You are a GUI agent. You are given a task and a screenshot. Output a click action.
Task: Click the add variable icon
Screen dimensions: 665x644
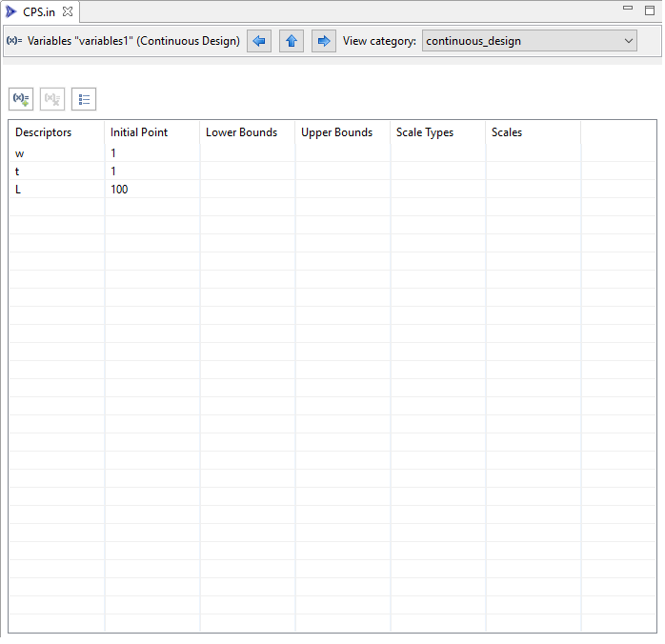tap(21, 99)
